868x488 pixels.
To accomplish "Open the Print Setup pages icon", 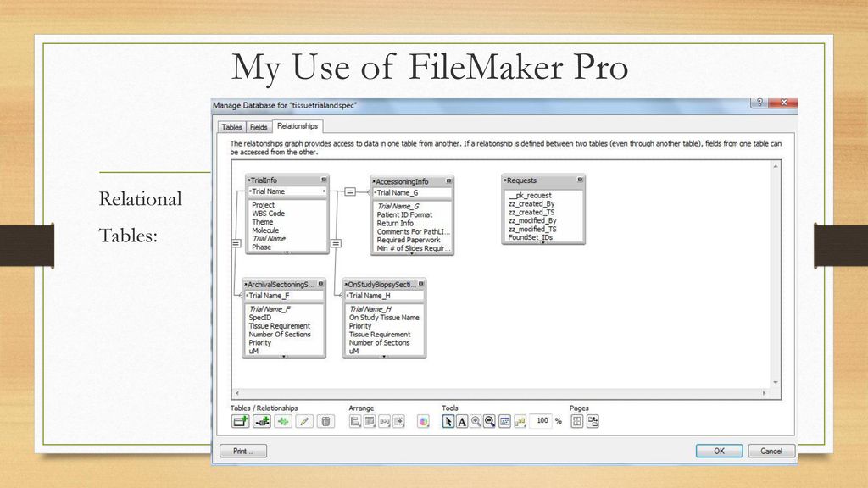I will coord(593,422).
